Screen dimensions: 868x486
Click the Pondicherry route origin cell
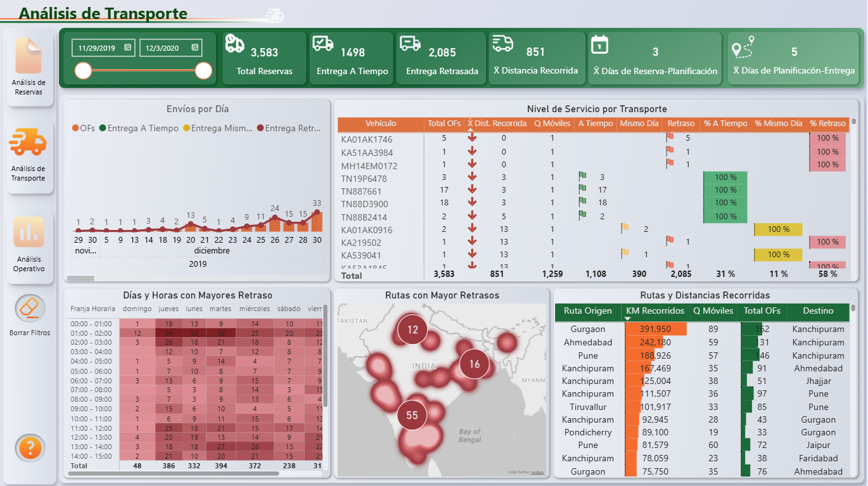pos(588,432)
